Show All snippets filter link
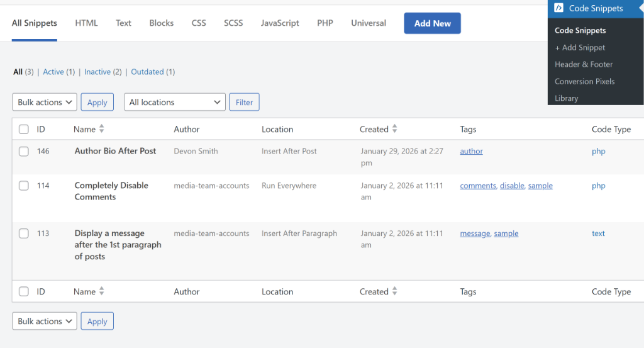Screen dimensions: 644x348 point(18,72)
